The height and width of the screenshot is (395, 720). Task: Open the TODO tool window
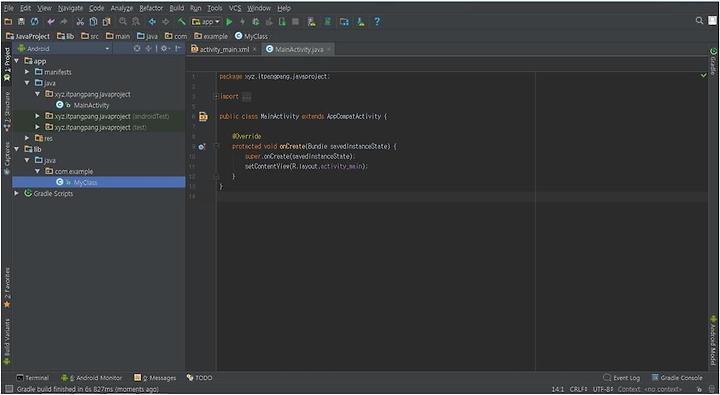coord(200,378)
